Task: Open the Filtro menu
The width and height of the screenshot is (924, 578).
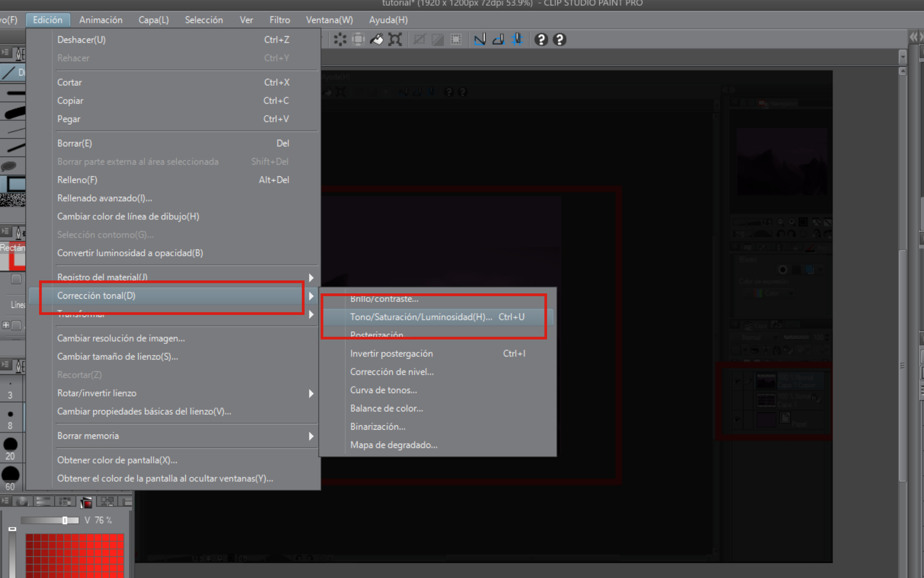Action: [279, 20]
